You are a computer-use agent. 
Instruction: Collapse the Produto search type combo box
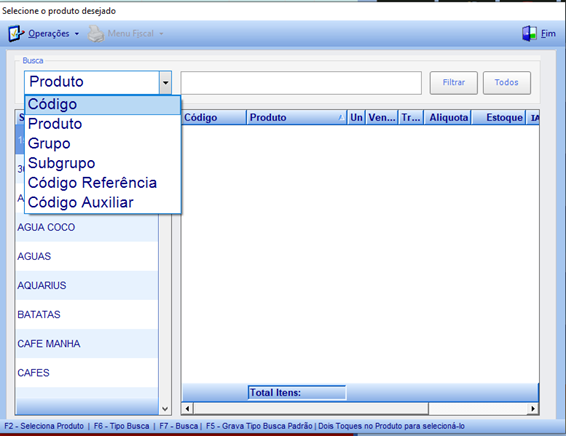165,82
